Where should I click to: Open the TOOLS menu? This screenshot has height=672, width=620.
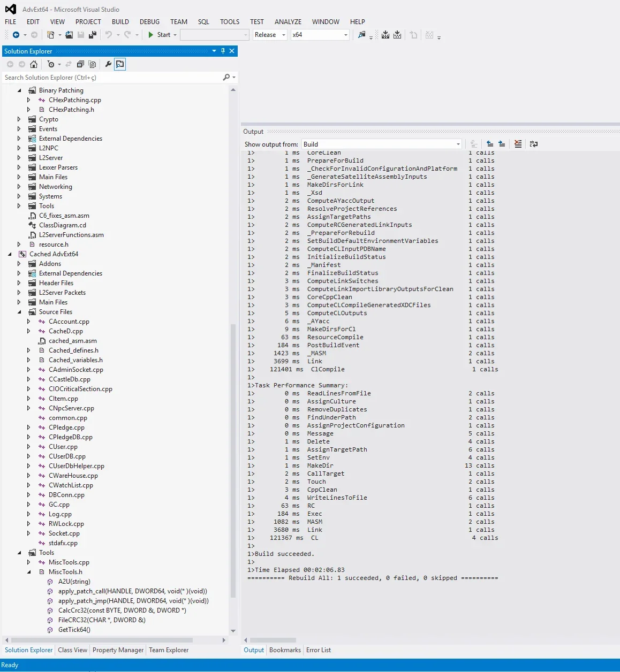pyautogui.click(x=230, y=22)
